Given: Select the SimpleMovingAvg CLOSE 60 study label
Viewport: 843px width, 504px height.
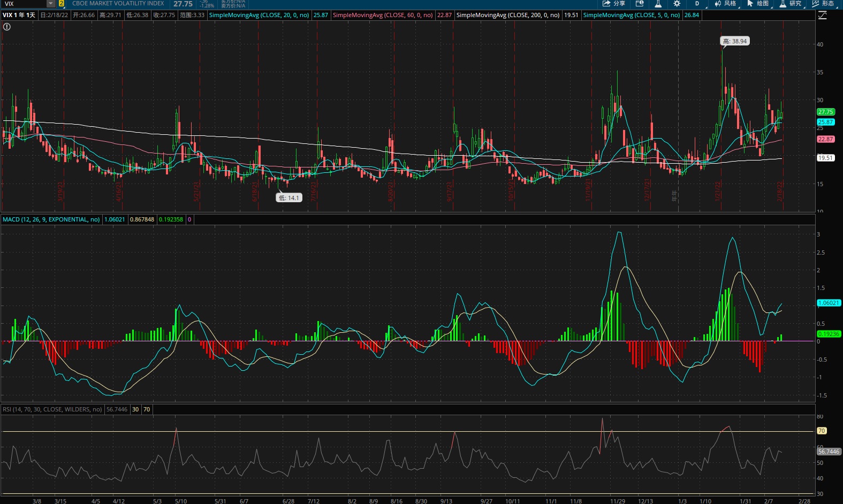Looking at the screenshot, I should pos(383,15).
